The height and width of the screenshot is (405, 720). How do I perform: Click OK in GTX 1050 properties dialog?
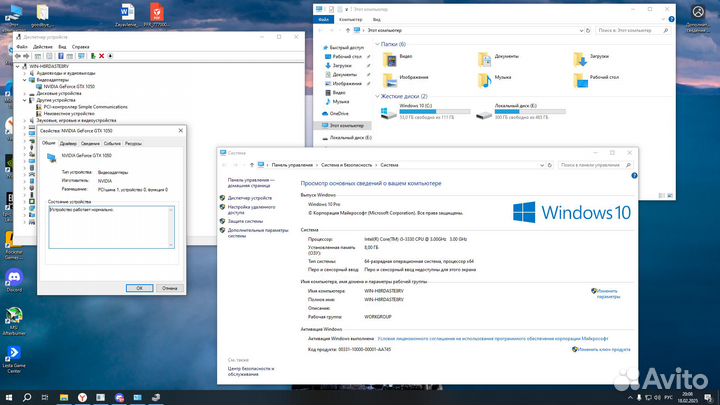(x=139, y=288)
